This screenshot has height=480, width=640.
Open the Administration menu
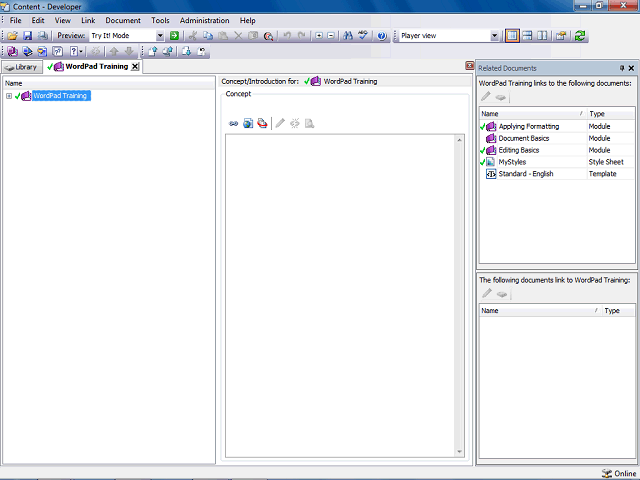tap(204, 20)
